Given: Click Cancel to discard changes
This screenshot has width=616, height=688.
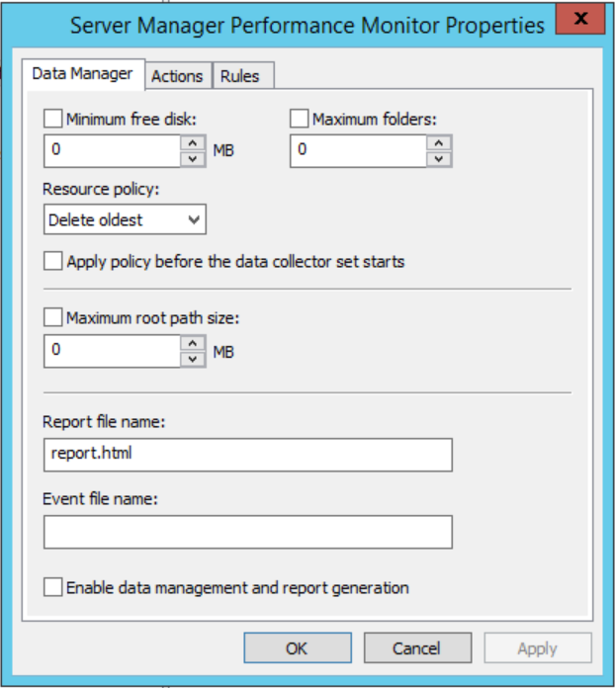Looking at the screenshot, I should (x=416, y=648).
